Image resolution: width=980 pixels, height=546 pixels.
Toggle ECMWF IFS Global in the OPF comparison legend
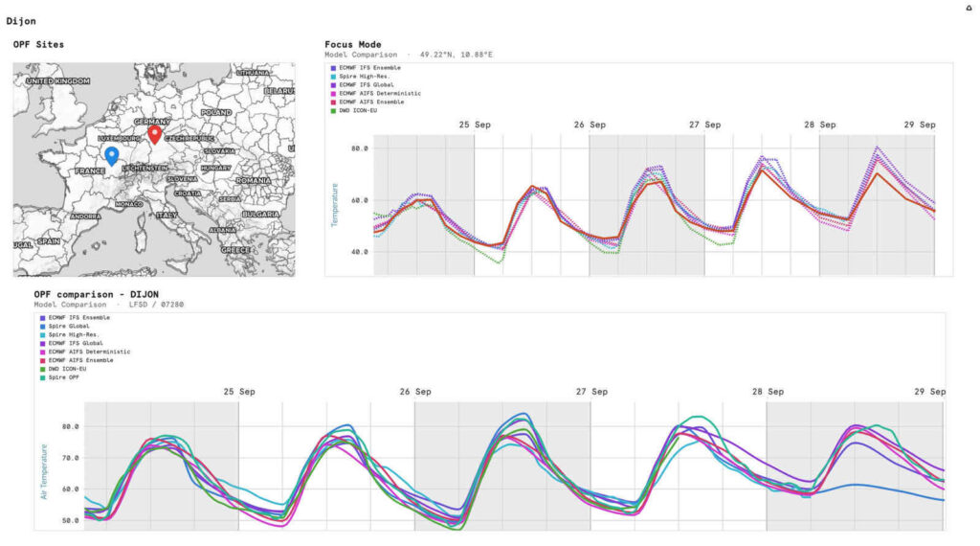71,343
